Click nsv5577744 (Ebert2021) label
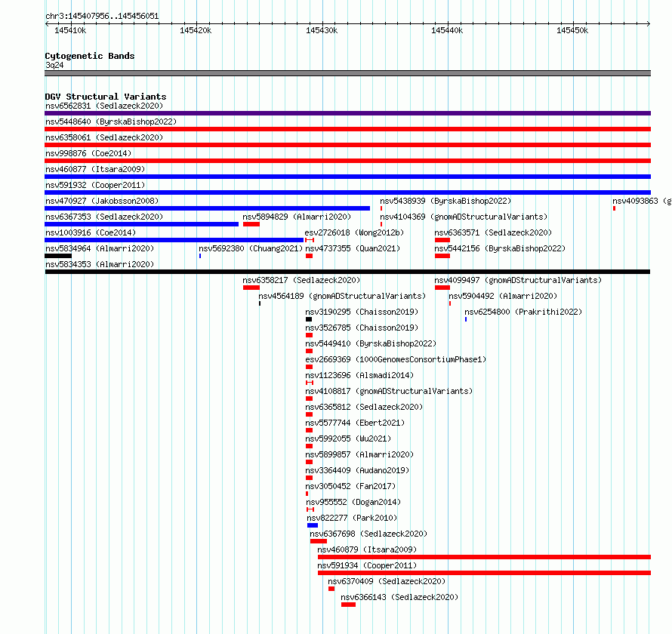The image size is (672, 634). coord(355,423)
